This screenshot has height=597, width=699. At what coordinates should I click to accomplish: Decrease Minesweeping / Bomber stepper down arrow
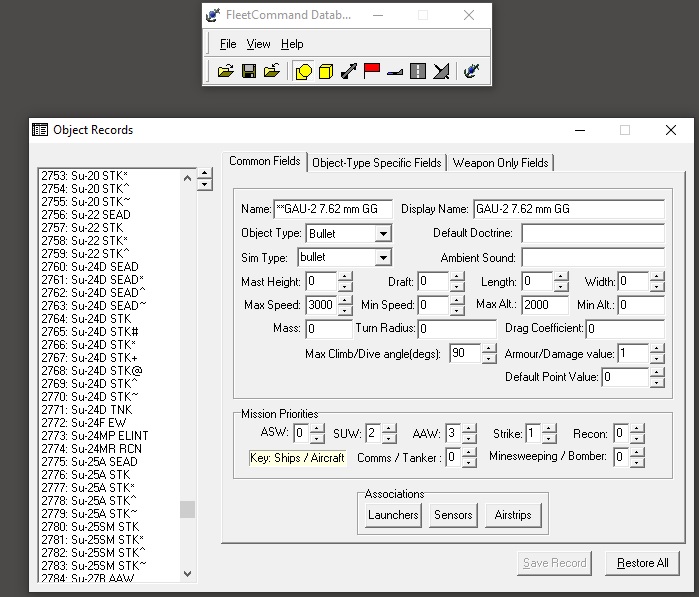(637, 462)
